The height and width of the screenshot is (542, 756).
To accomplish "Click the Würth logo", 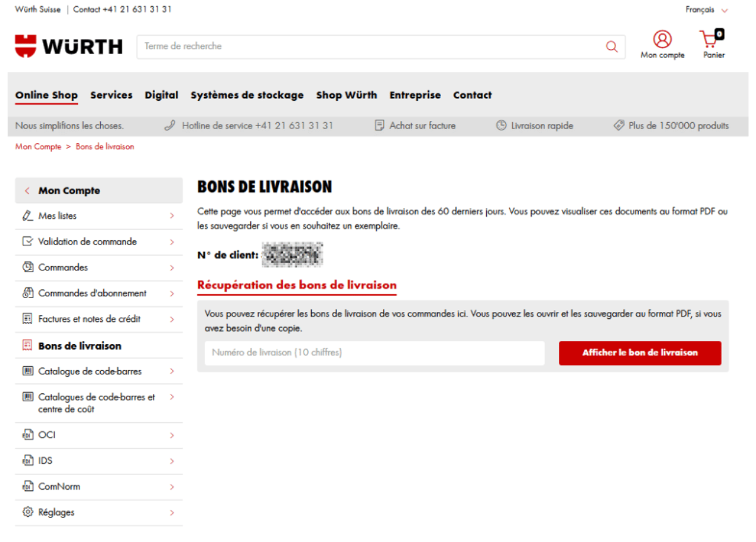I will pos(69,47).
